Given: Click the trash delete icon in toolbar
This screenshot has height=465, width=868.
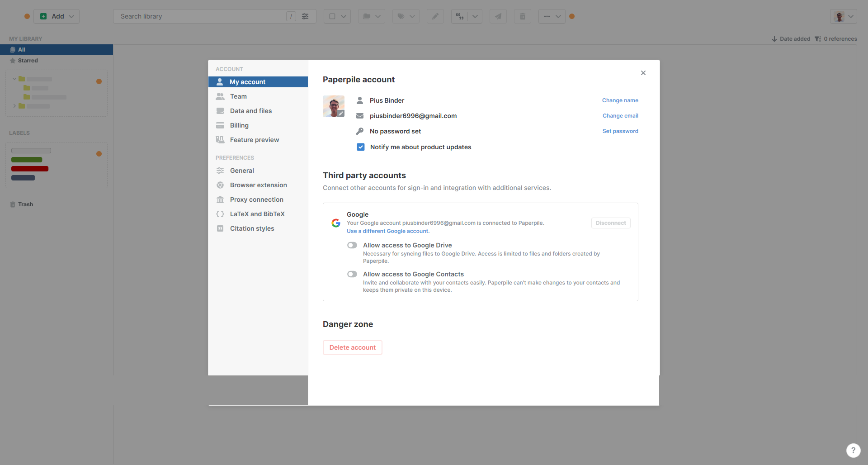Looking at the screenshot, I should [522, 16].
